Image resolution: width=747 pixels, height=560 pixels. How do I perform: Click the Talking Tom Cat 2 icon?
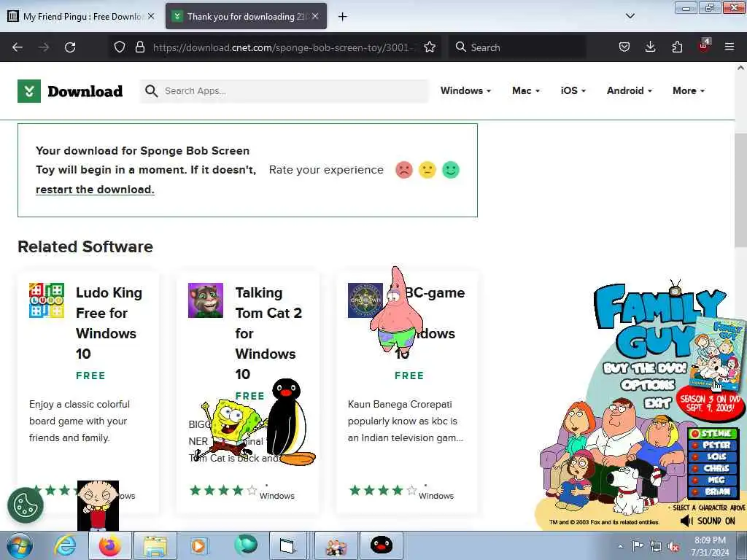pos(206,300)
